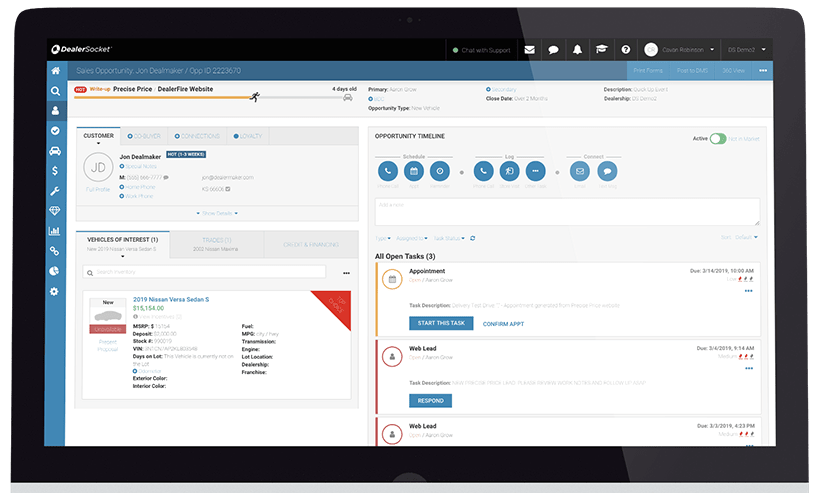The image size is (819, 493).
Task: Expand Show Details in customer panel
Action: 217,213
